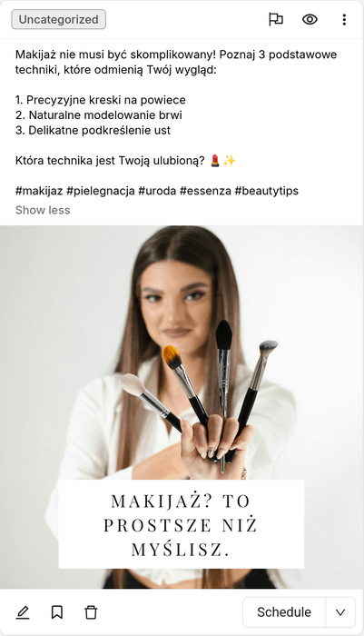This screenshot has width=364, height=636.
Task: Expand the Schedule options chevron
Action: point(340,612)
